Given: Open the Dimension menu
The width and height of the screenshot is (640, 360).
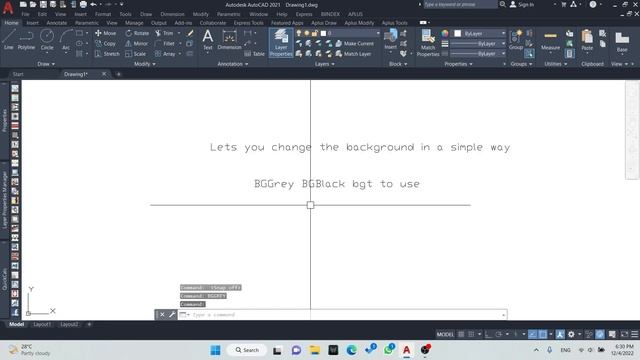Looking at the screenshot, I should [172, 14].
